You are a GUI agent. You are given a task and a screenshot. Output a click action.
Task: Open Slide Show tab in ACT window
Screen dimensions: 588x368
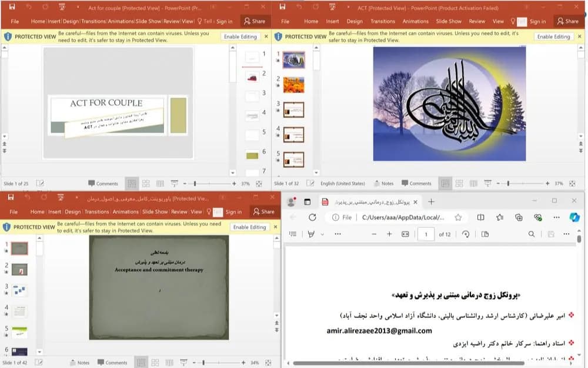click(x=449, y=21)
